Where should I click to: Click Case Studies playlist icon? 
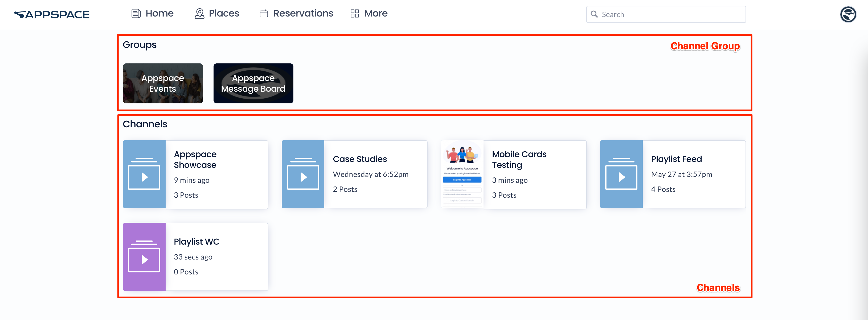pyautogui.click(x=303, y=174)
